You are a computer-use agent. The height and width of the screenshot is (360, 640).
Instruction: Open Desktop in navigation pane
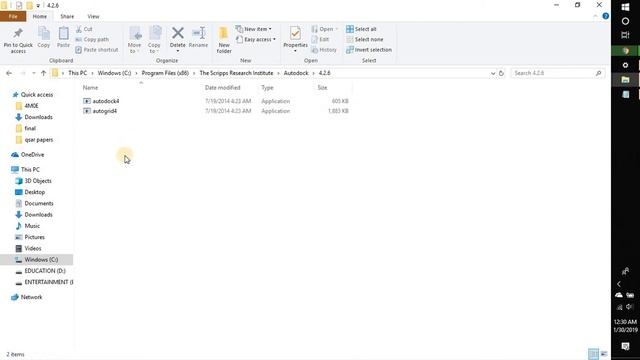[x=35, y=192]
